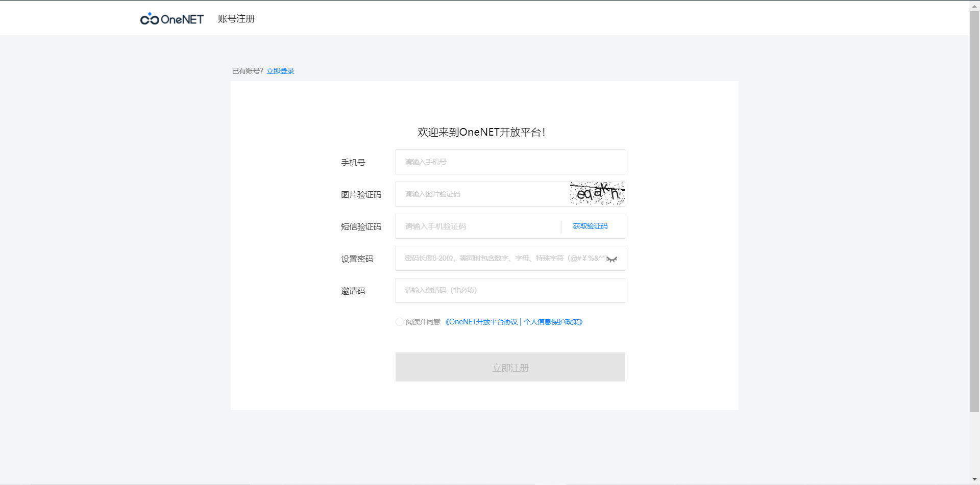Refresh the captcha image
The height and width of the screenshot is (485, 980).
tap(597, 194)
